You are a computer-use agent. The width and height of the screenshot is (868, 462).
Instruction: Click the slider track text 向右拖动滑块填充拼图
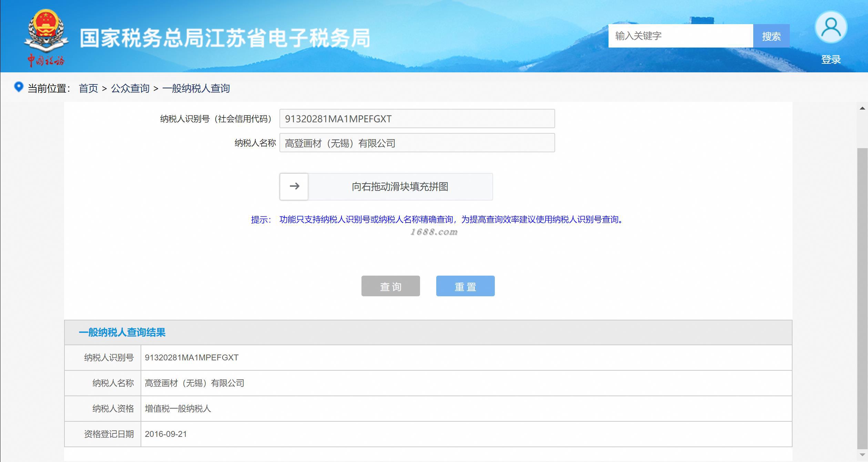[400, 187]
